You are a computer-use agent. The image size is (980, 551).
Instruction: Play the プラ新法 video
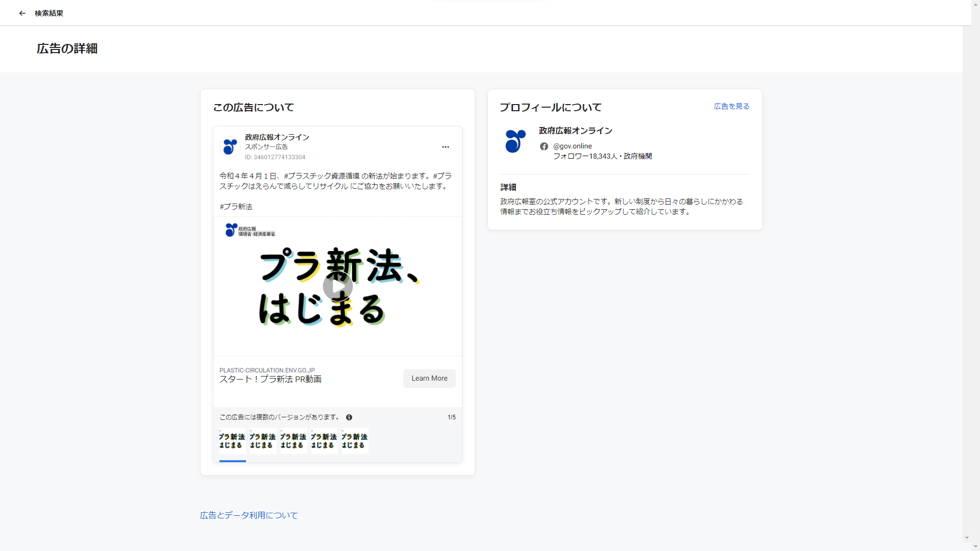(337, 287)
